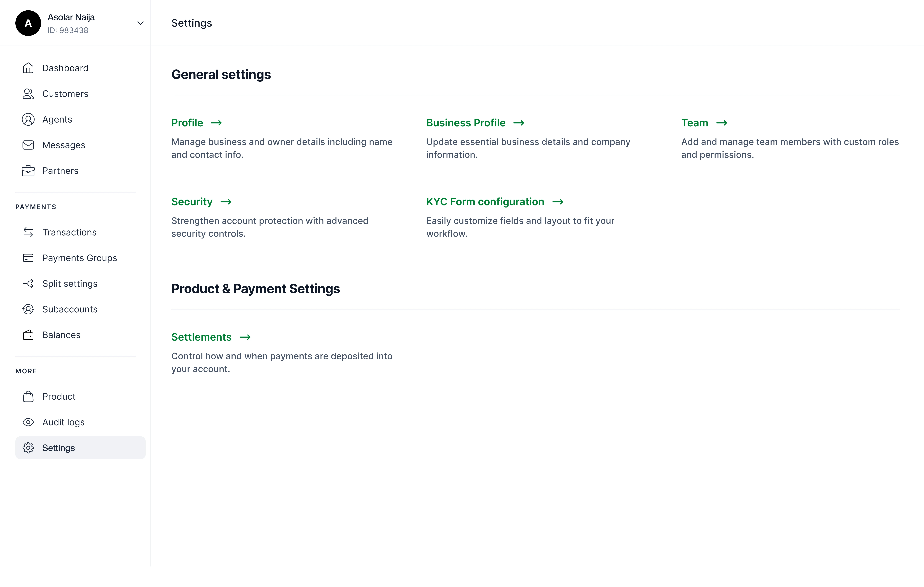Click the Agents avatar icon

(28, 119)
